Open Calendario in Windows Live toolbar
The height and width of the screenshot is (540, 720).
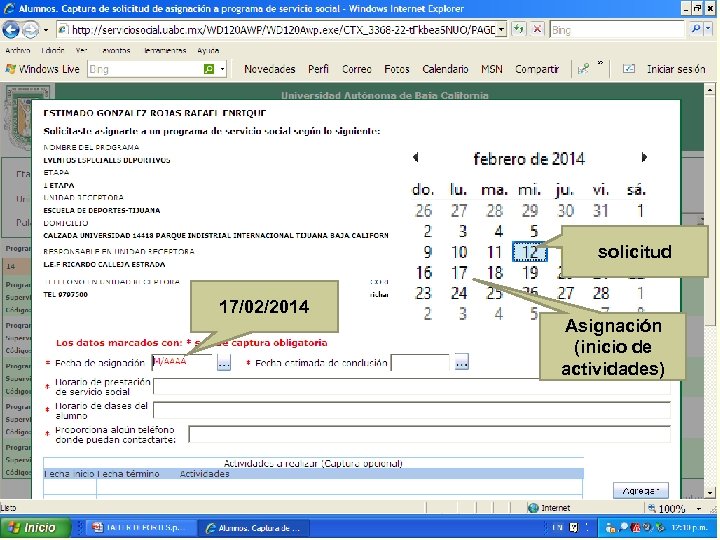coord(445,69)
